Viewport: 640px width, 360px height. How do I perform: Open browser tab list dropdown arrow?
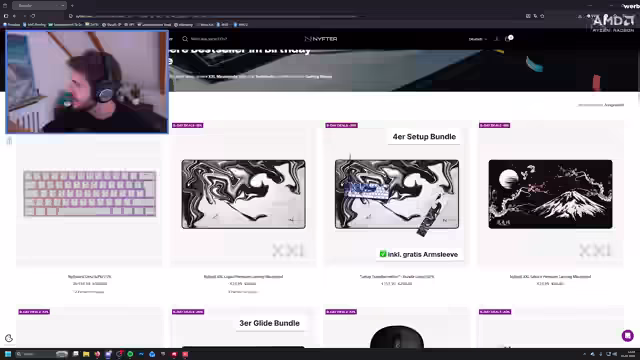point(62,6)
